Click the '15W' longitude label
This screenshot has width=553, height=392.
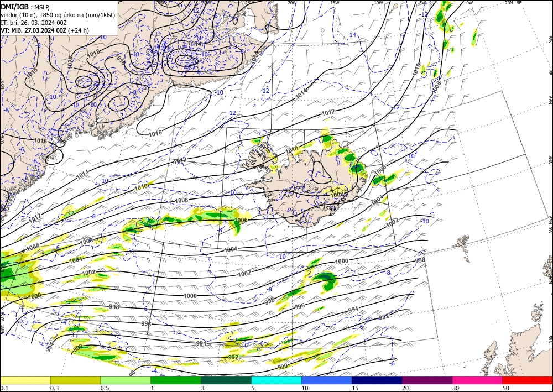335,3
